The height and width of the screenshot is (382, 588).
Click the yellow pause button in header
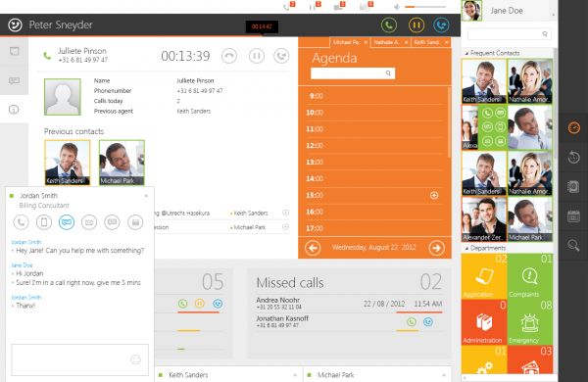click(416, 25)
